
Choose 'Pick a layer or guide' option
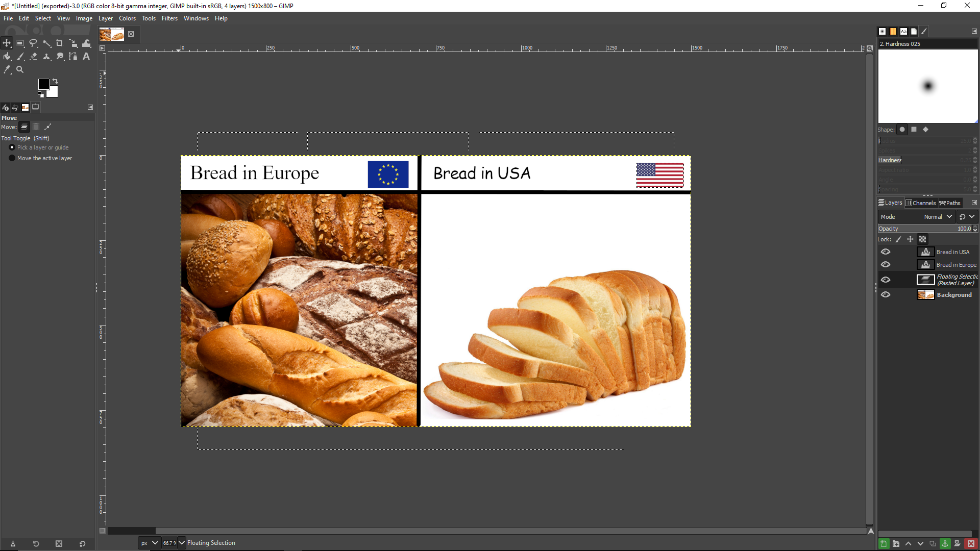pyautogui.click(x=39, y=147)
